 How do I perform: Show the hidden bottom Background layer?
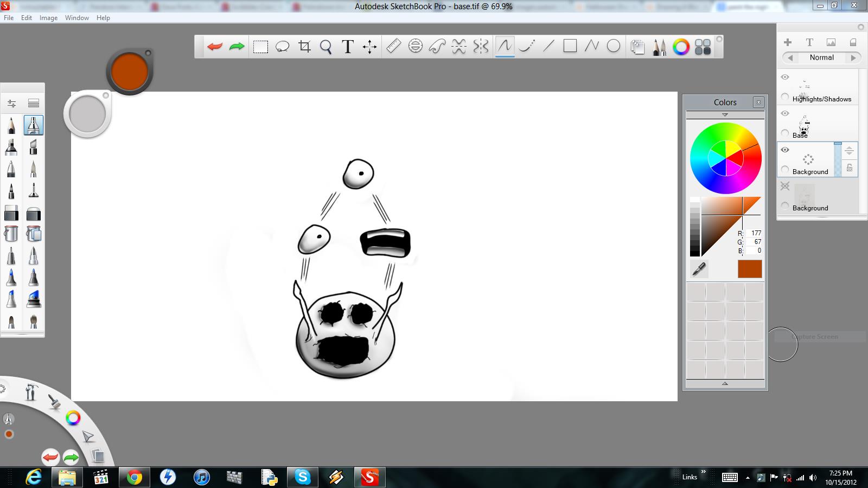click(x=785, y=186)
